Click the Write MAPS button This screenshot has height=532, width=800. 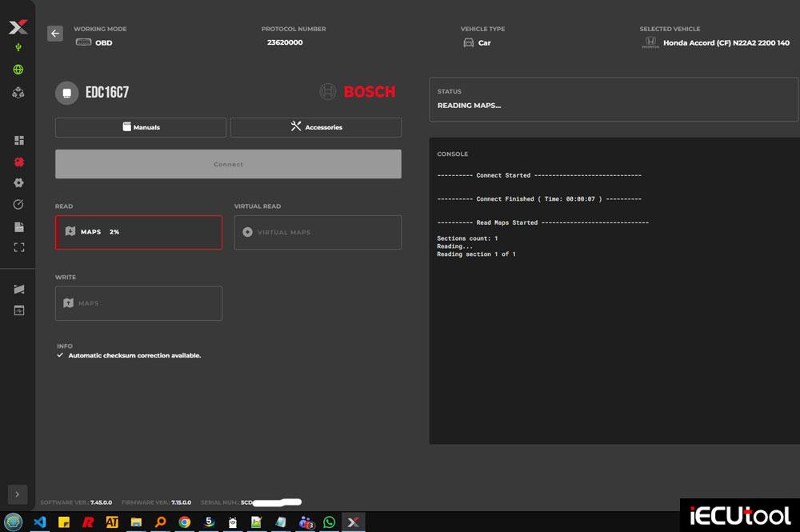138,303
